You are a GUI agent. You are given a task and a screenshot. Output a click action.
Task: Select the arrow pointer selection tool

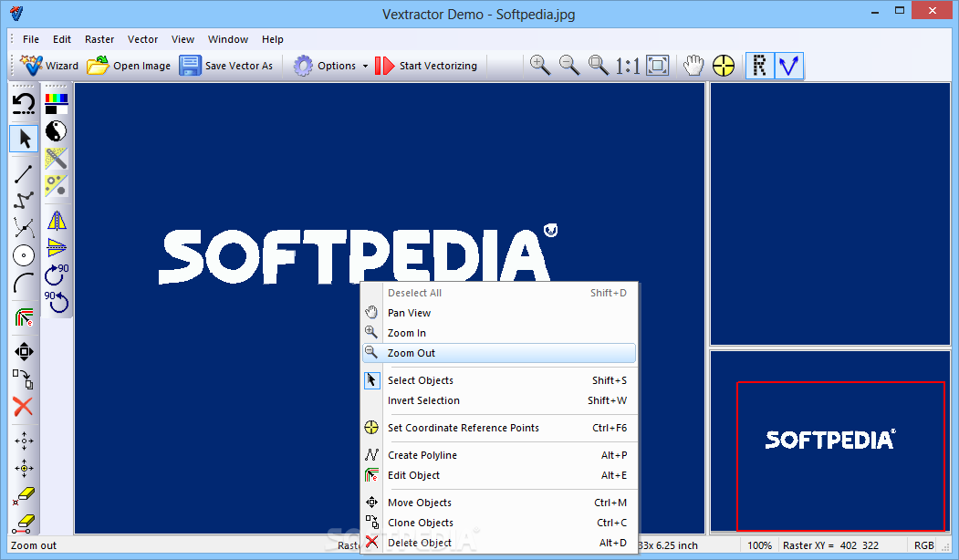coord(25,139)
